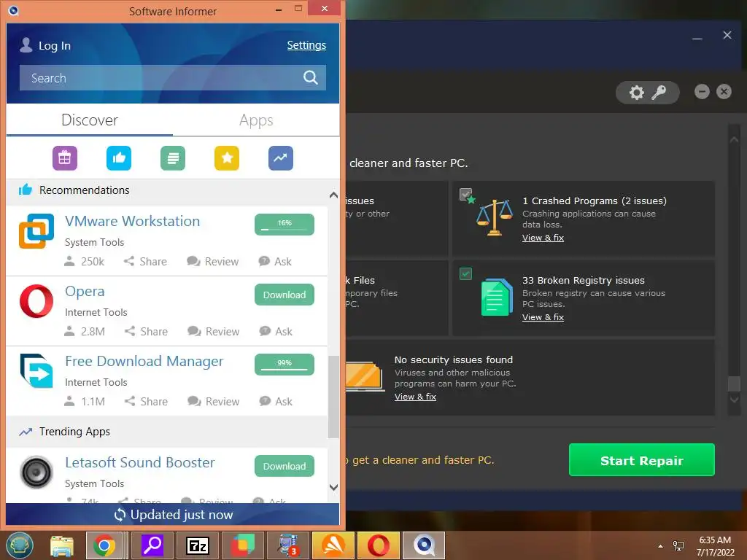Click the Opera app logo in the list
This screenshot has width=747, height=560.
tap(36, 301)
